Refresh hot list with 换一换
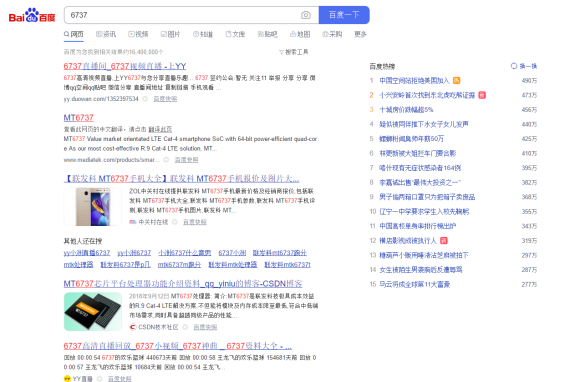 pos(524,66)
